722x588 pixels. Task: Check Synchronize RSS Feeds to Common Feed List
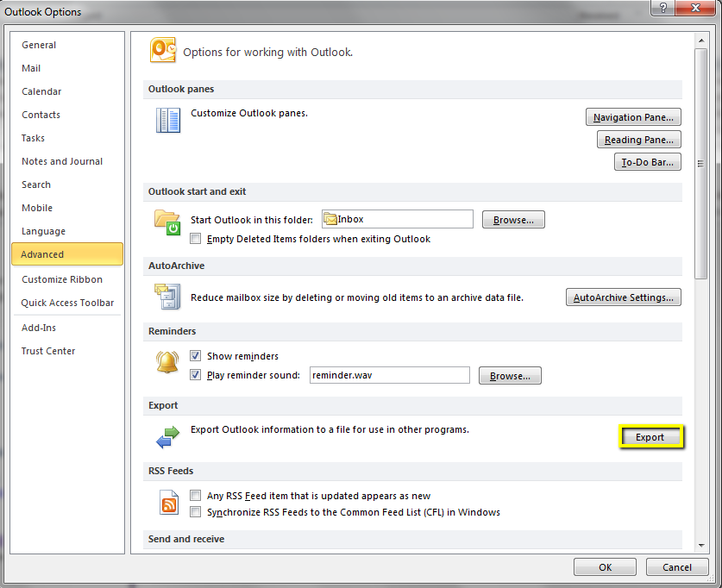tap(196, 512)
